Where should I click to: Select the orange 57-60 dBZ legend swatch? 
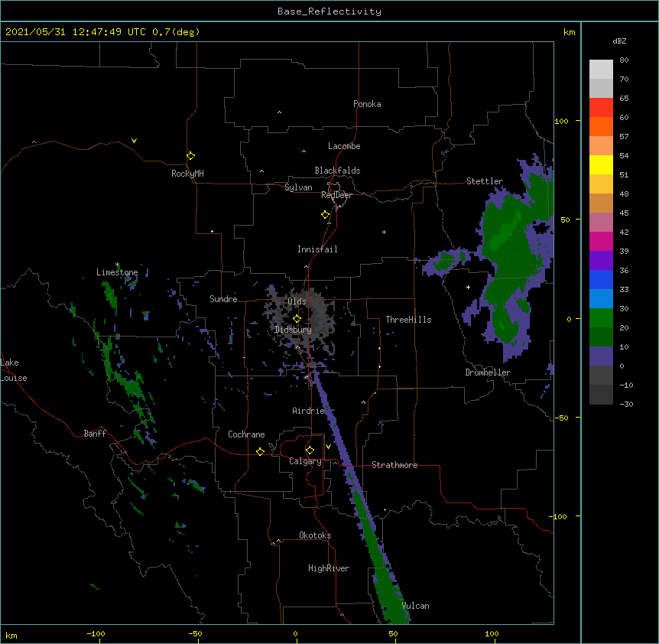[x=601, y=126]
